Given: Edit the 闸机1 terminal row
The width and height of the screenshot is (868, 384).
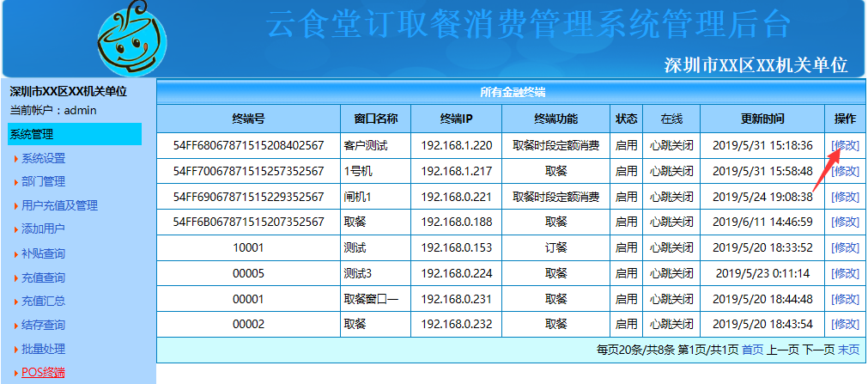Looking at the screenshot, I should coord(845,197).
